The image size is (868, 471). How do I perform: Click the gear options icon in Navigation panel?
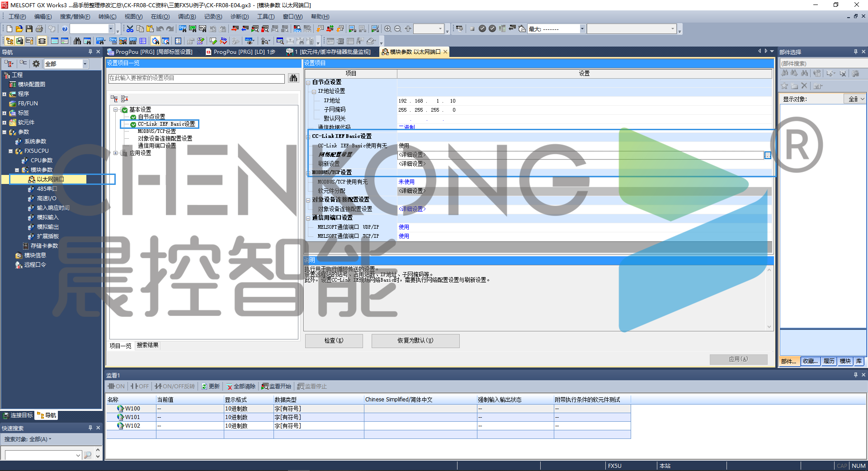point(36,64)
